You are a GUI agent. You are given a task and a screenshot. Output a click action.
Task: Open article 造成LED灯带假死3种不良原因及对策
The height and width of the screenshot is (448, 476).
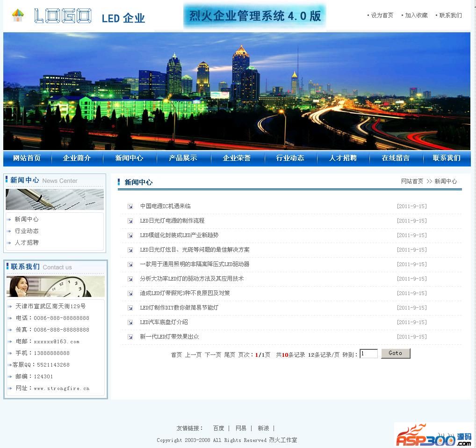click(x=185, y=293)
